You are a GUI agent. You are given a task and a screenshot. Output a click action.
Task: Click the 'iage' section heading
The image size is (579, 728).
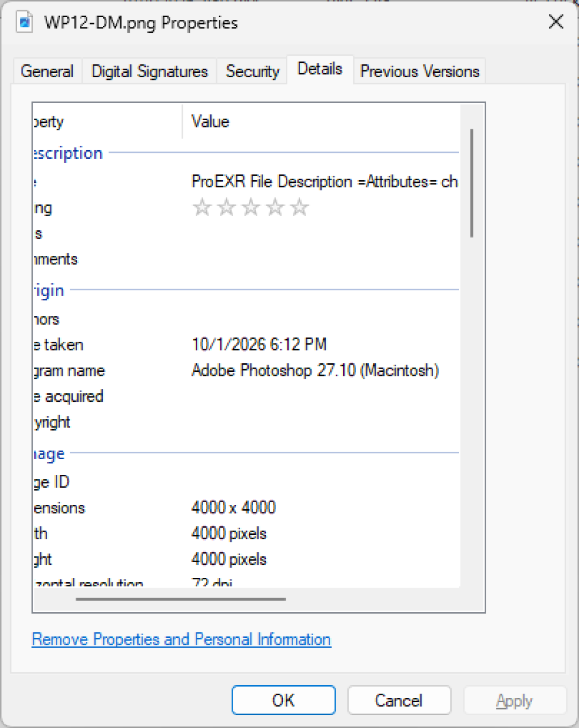[x=49, y=454]
